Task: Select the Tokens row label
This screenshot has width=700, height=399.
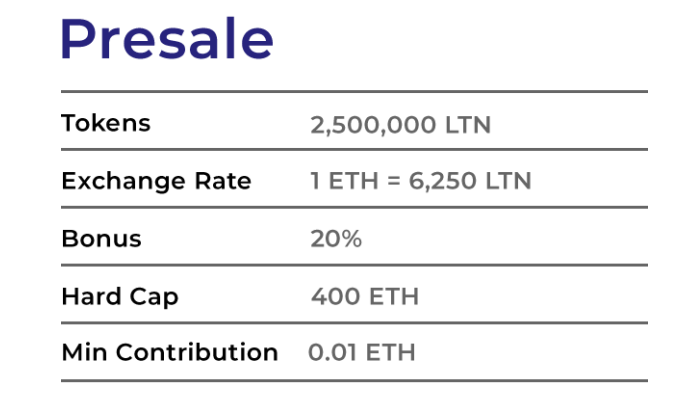Action: [106, 123]
